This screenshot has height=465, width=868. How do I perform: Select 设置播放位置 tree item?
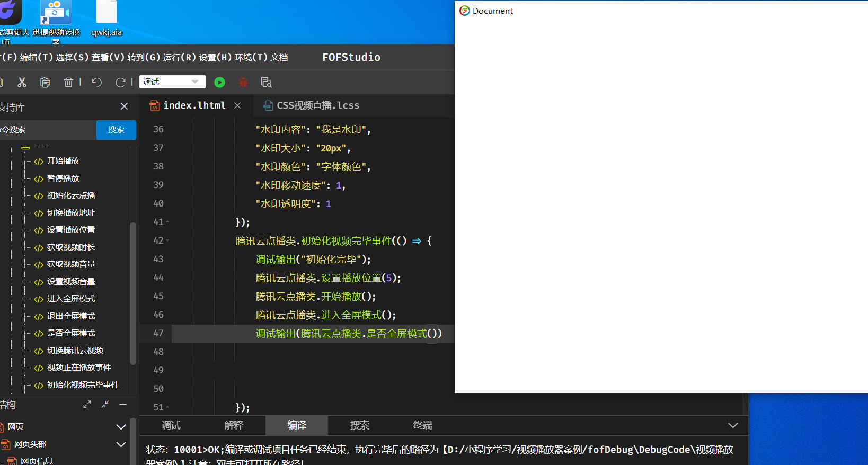click(71, 230)
